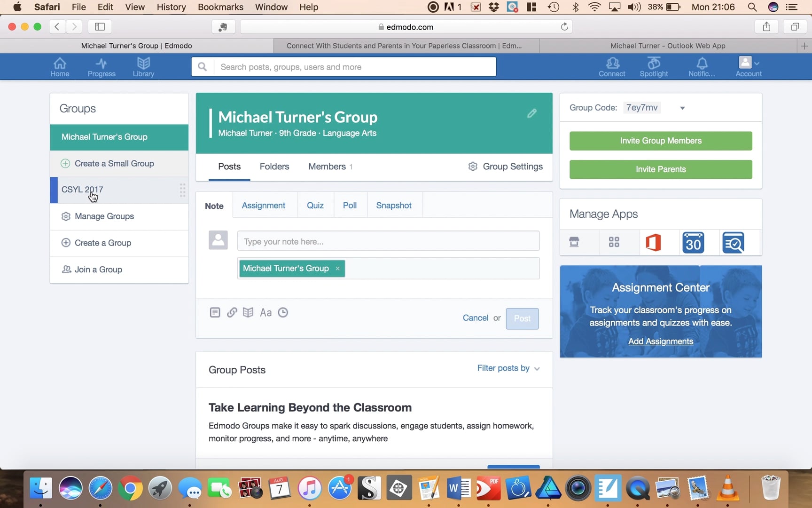Screen dimensions: 812x508
Task: Open the Safari share button
Action: point(766,27)
